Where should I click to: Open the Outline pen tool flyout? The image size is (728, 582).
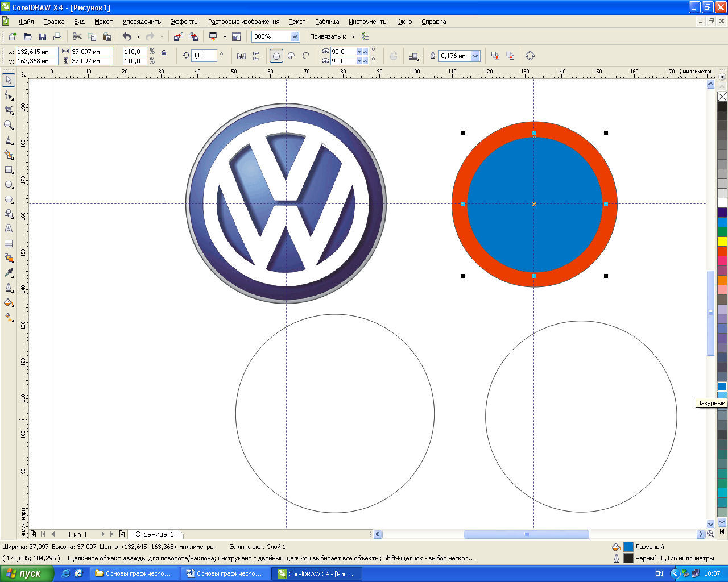click(9, 288)
